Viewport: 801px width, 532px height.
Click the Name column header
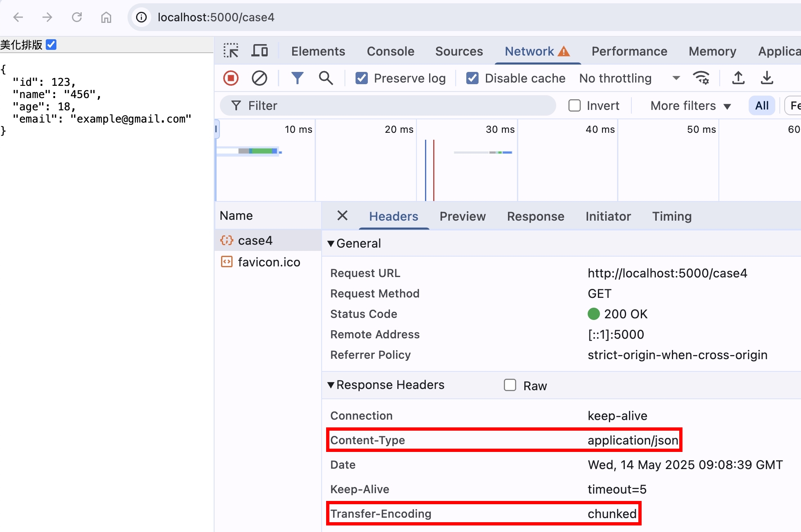click(x=268, y=215)
